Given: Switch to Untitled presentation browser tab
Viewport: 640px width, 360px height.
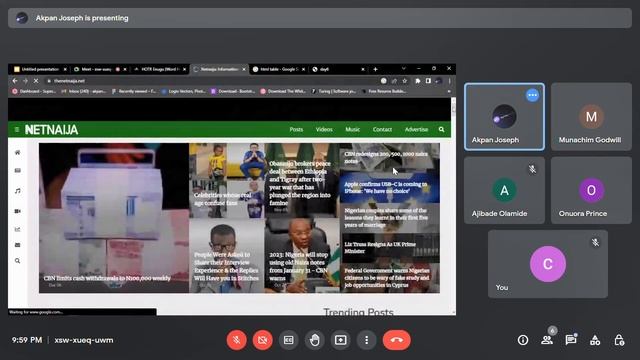Looking at the screenshot, I should (x=39, y=69).
